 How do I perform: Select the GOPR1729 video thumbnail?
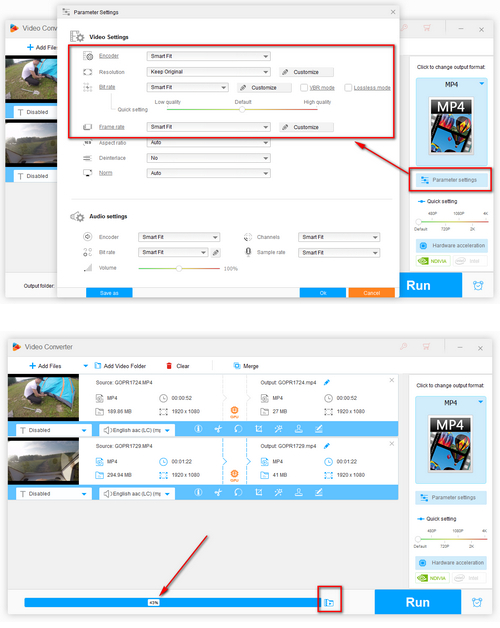43,461
